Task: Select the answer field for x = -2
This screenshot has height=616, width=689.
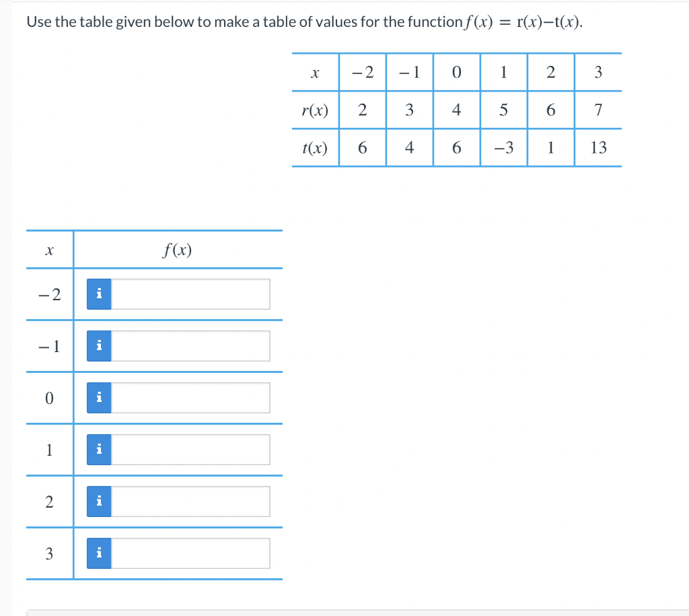Action: (190, 294)
